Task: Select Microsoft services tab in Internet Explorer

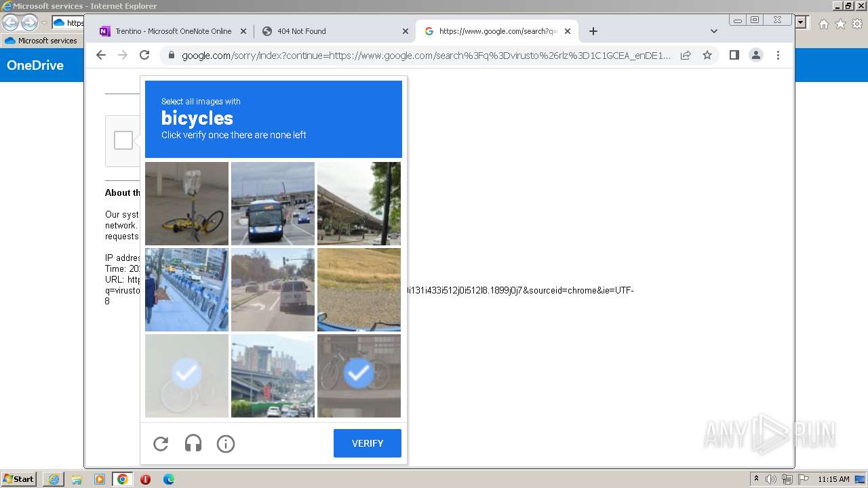Action: 41,41
